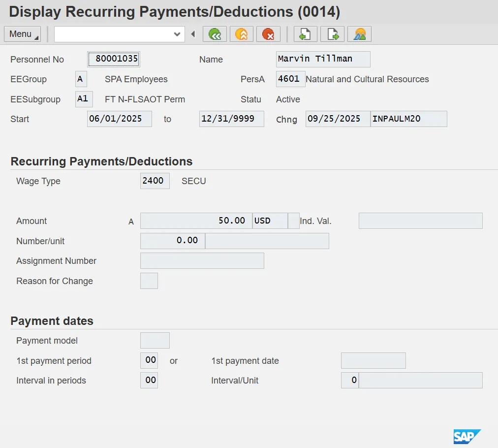The height and width of the screenshot is (448, 498).
Task: Click the 1st payment date field
Action: (373, 360)
